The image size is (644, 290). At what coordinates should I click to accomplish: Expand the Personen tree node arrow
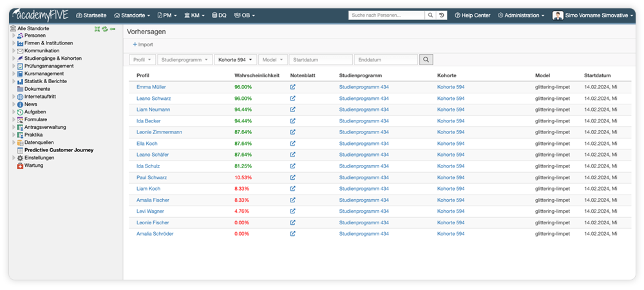pyautogui.click(x=14, y=35)
